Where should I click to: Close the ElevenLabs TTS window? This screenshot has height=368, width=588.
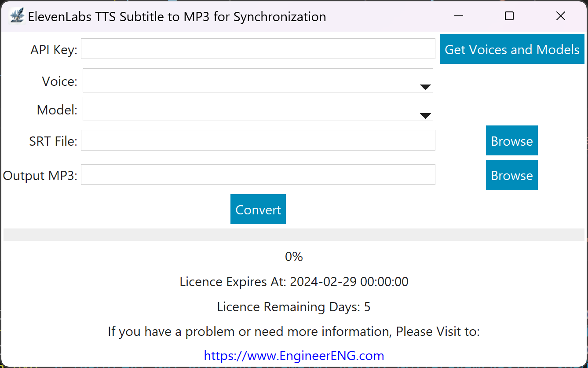tap(561, 16)
